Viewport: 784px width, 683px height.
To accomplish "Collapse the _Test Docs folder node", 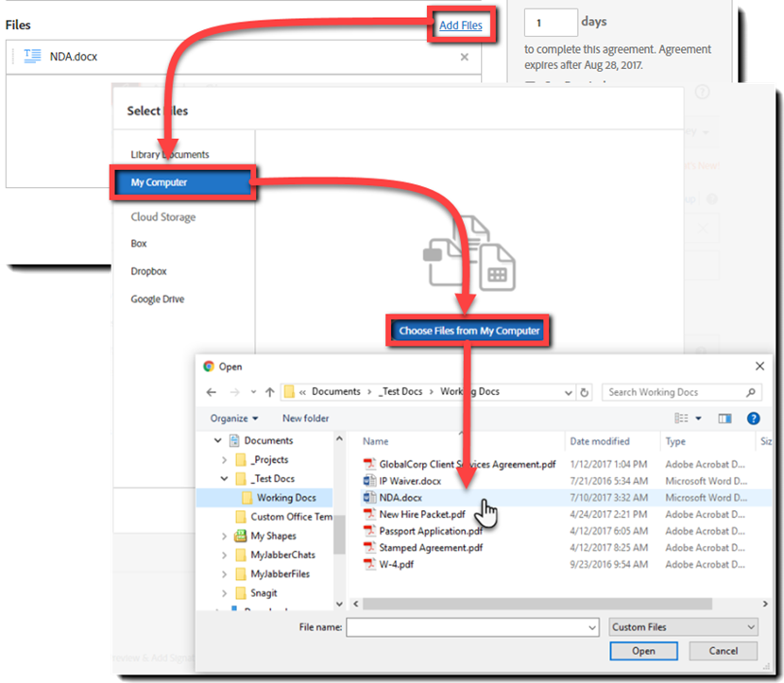I will [x=224, y=479].
